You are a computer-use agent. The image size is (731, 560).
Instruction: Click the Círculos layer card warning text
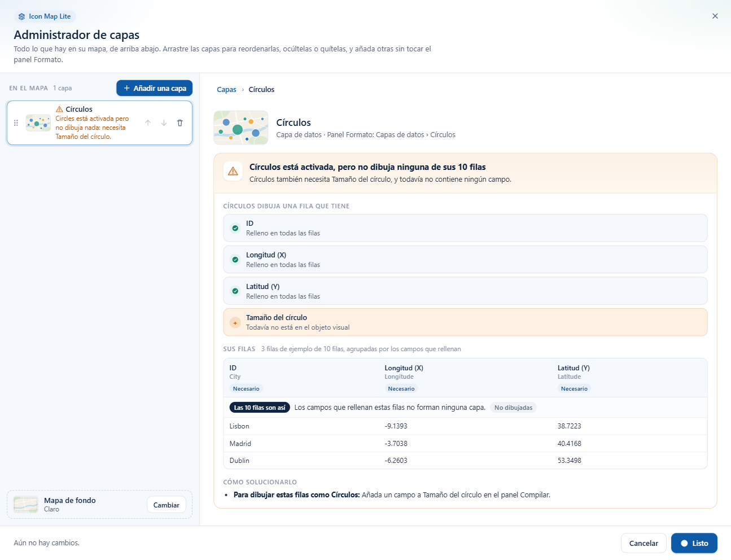click(x=92, y=128)
